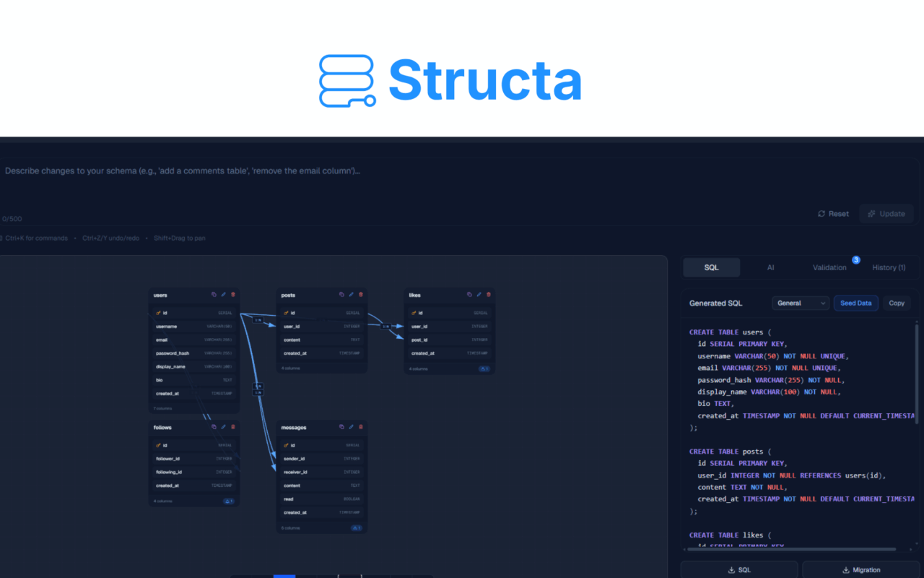Duplicate the messages table via copy icon
The image size is (924, 578).
coord(341,427)
